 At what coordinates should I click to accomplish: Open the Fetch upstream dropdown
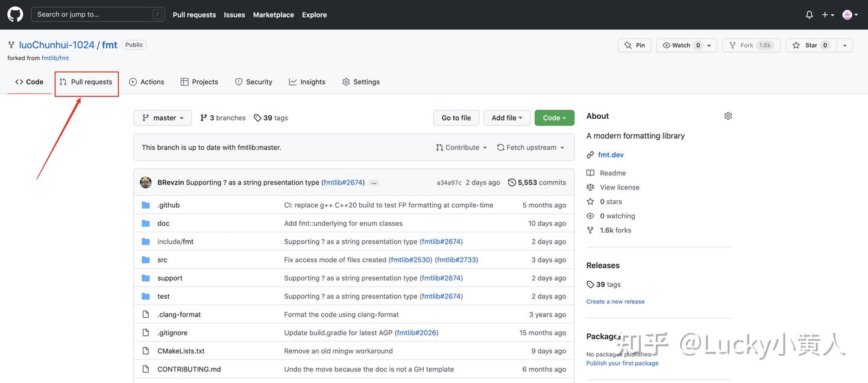pos(530,147)
